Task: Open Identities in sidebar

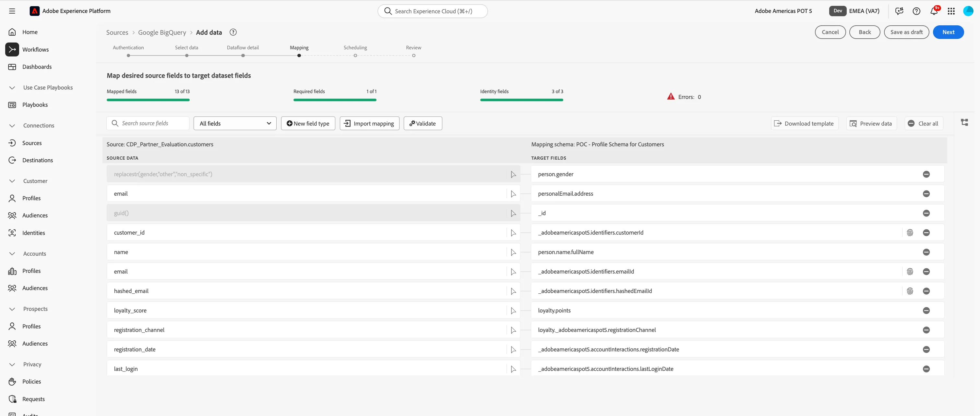Action: [x=33, y=233]
